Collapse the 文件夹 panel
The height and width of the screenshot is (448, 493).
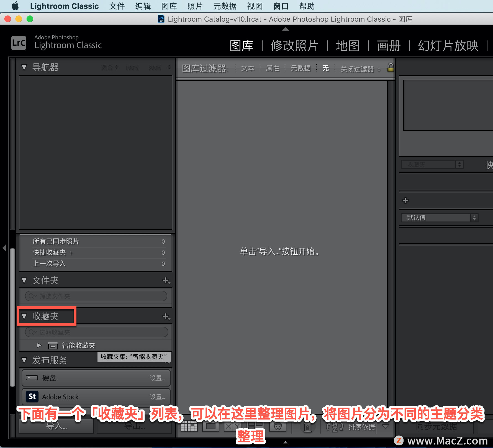[24, 280]
